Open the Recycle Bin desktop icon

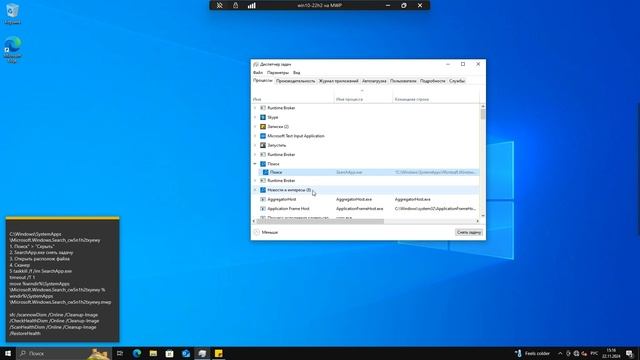pos(12,13)
